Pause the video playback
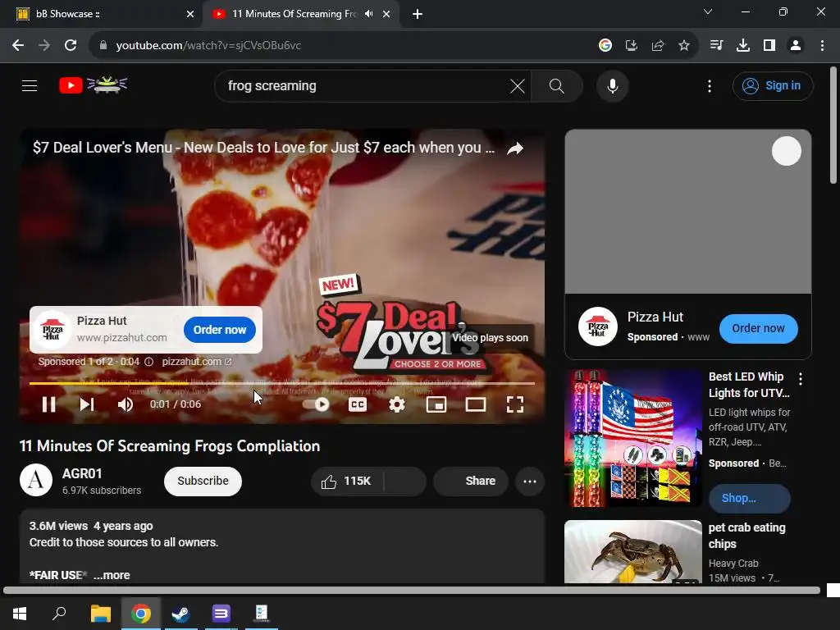Image resolution: width=840 pixels, height=630 pixels. (48, 404)
